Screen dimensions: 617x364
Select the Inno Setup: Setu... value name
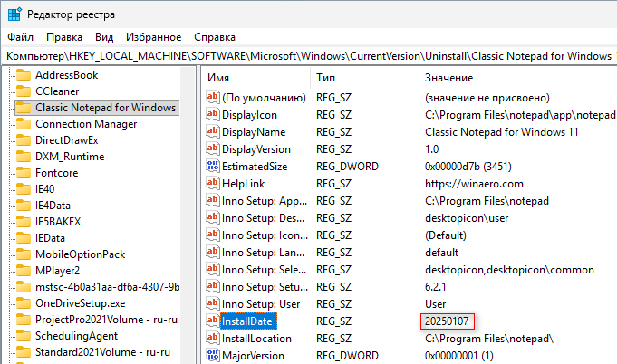[x=265, y=287]
